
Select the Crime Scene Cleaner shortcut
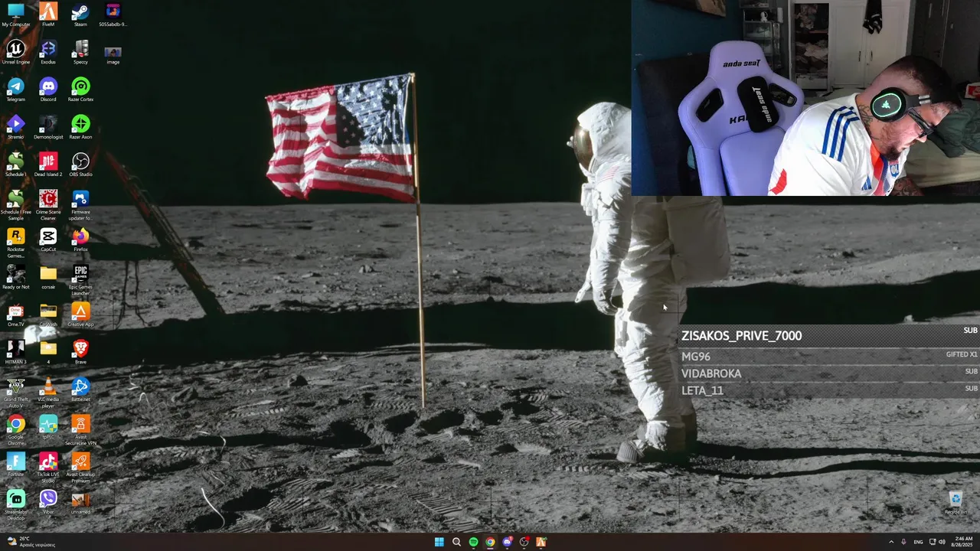pyautogui.click(x=48, y=204)
